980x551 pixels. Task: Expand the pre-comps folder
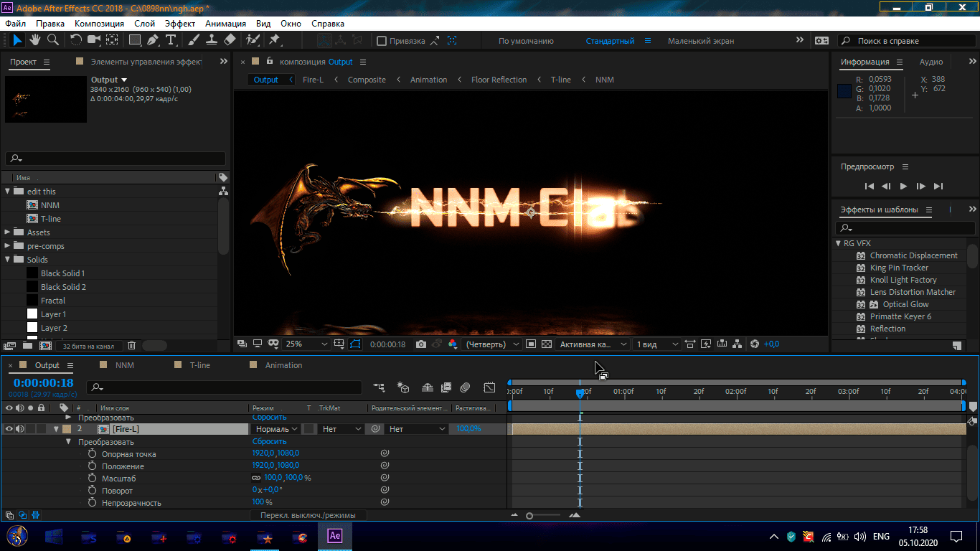8,246
